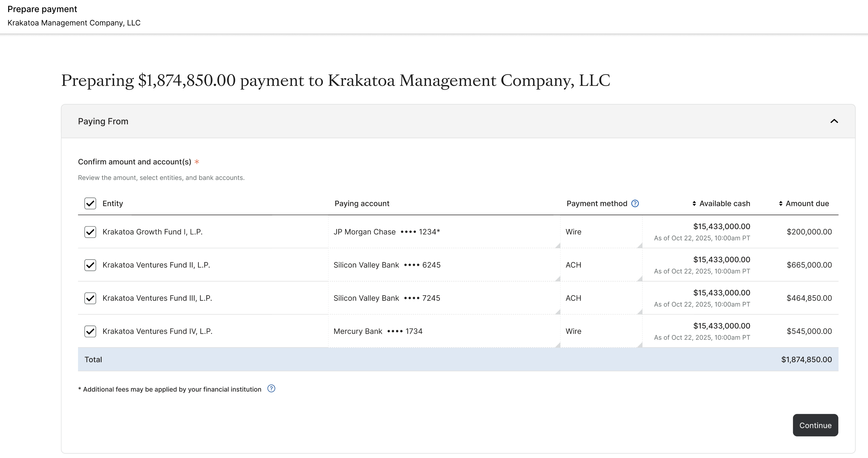Click the Continue button

[815, 425]
